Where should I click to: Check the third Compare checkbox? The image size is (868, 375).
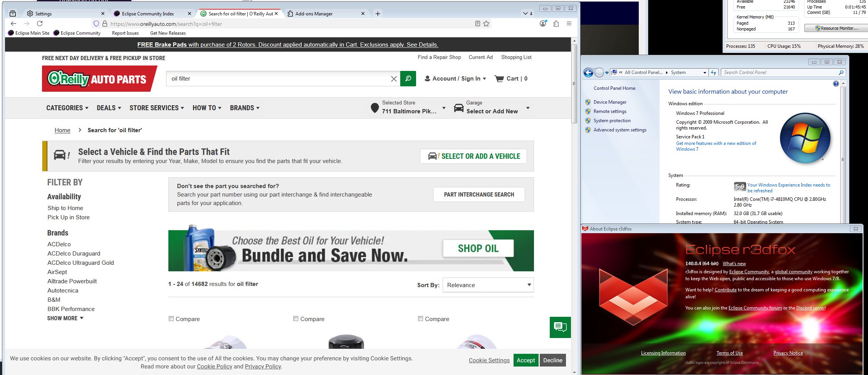(x=420, y=319)
